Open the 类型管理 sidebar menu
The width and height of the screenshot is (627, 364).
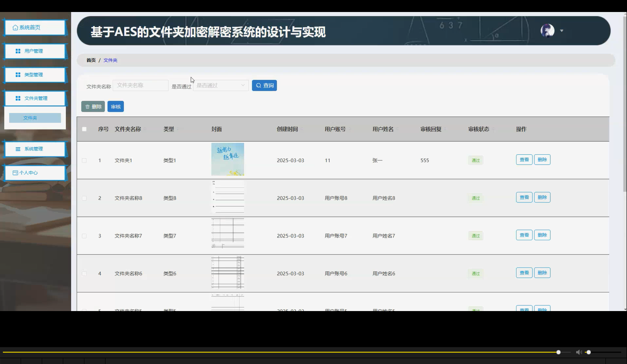(x=35, y=75)
